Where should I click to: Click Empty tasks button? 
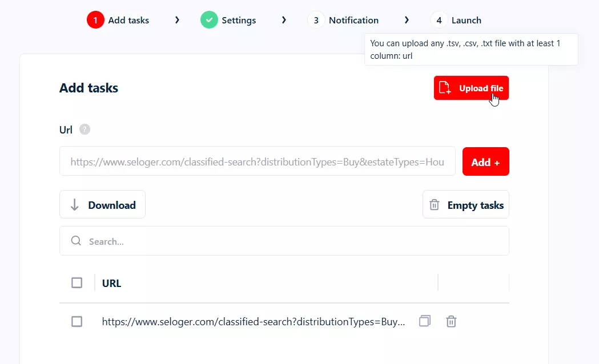pyautogui.click(x=466, y=204)
